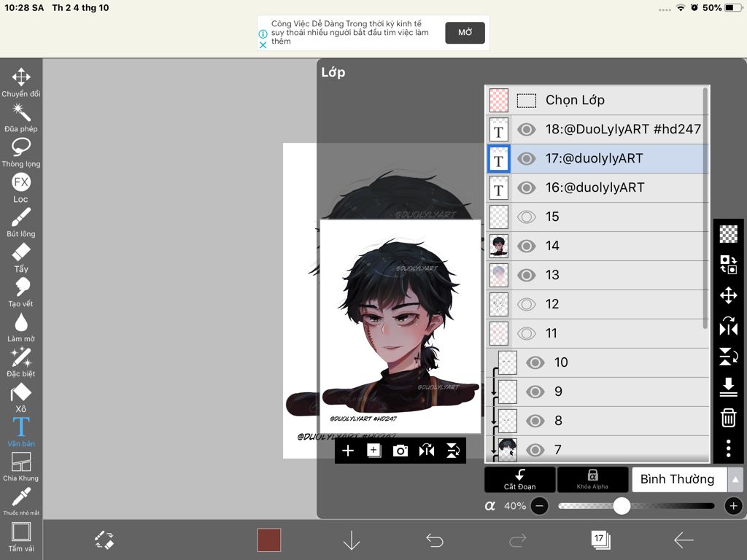This screenshot has height=560, width=747.
Task: Toggle the Khóa Alpha lock button
Action: [592, 479]
